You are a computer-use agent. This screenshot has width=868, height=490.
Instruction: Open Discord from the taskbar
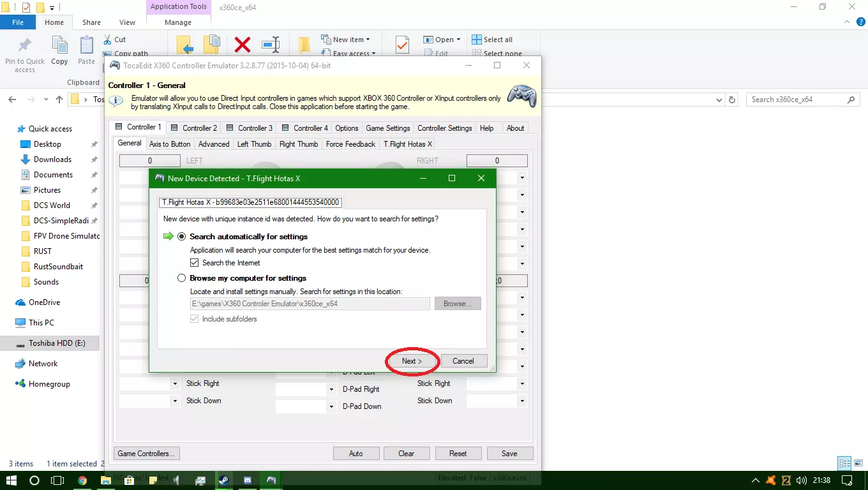248,480
